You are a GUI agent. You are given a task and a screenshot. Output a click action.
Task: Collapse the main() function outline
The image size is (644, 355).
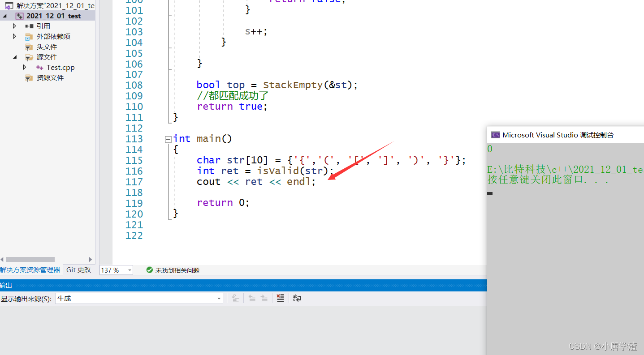coord(168,139)
